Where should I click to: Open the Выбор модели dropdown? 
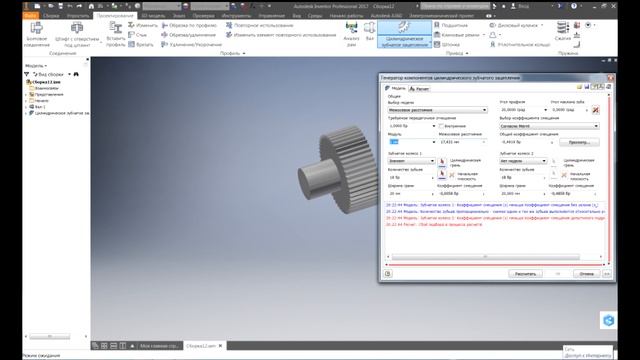click(x=438, y=110)
